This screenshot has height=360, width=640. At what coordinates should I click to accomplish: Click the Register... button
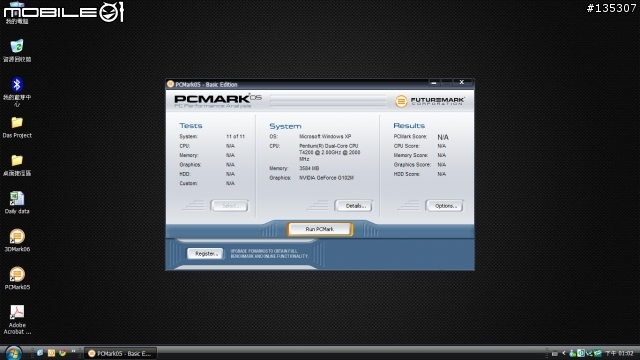(x=205, y=253)
